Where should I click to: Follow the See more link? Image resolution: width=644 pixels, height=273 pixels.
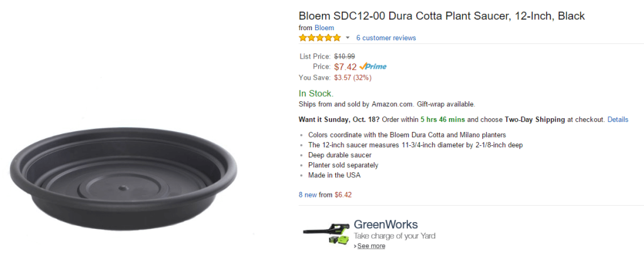point(371,246)
